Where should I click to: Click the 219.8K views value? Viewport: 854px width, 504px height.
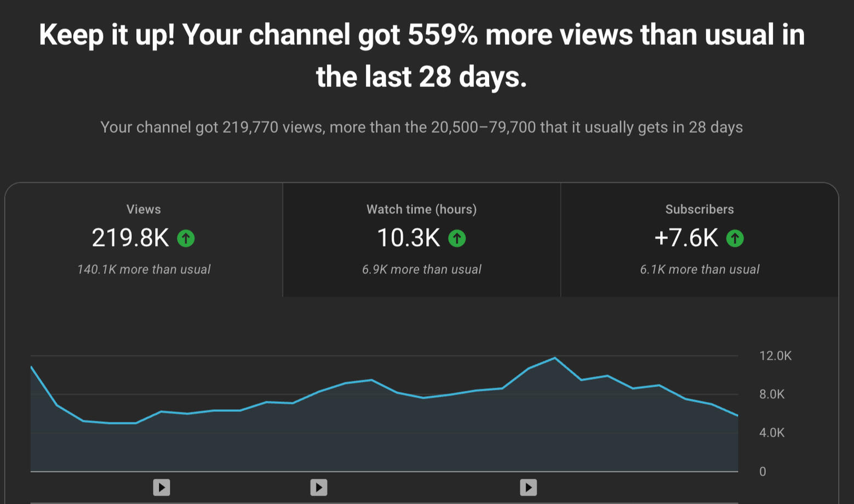click(130, 238)
